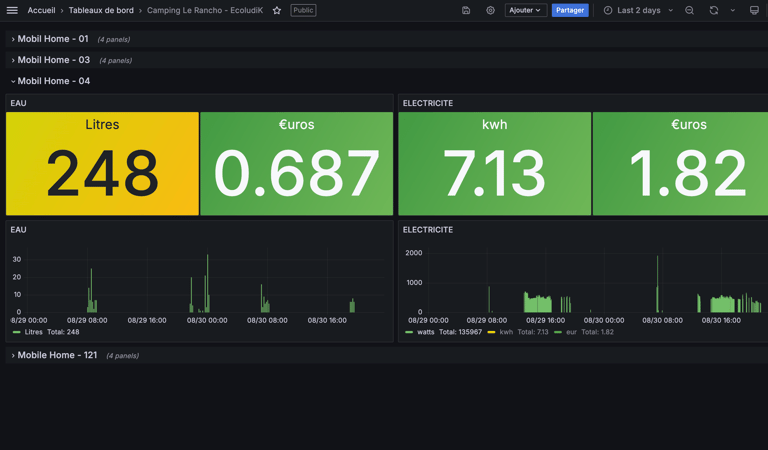The height and width of the screenshot is (450, 768).
Task: Click the EAU graph 08/30 00:00 label
Action: pyautogui.click(x=207, y=320)
